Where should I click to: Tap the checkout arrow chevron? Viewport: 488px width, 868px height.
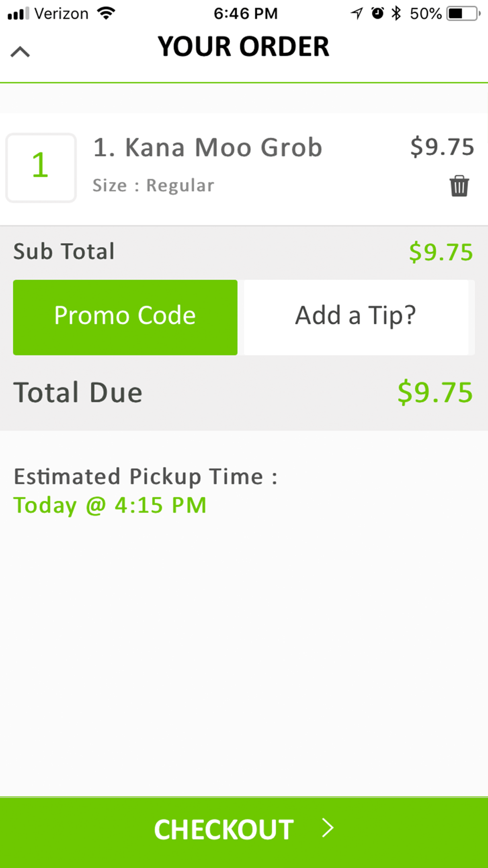tap(328, 828)
